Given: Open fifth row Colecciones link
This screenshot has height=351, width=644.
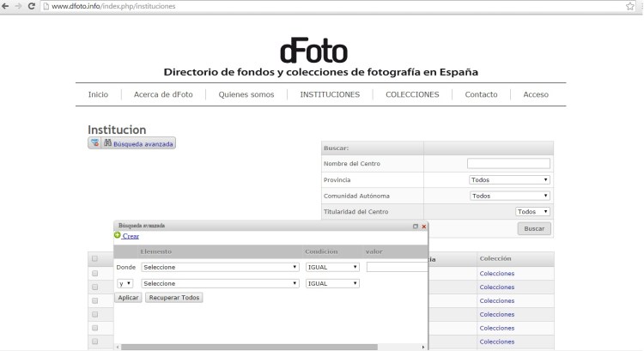Looking at the screenshot, I should point(497,328).
